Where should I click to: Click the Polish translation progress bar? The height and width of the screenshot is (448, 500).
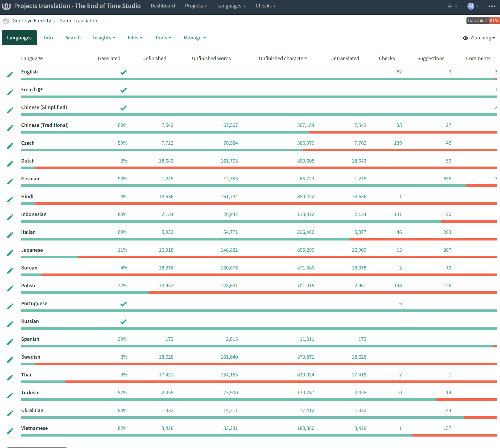259,293
